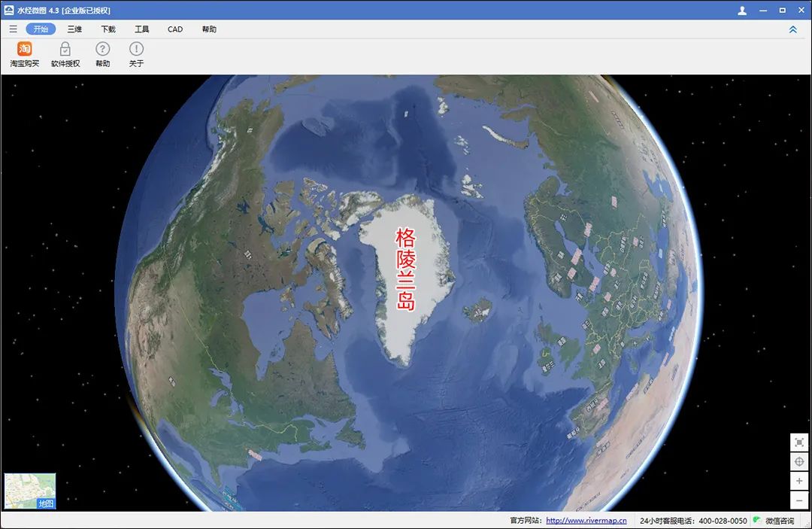Image resolution: width=812 pixels, height=529 pixels.
Task: Maximize the 水经微图 window
Action: coord(782,11)
